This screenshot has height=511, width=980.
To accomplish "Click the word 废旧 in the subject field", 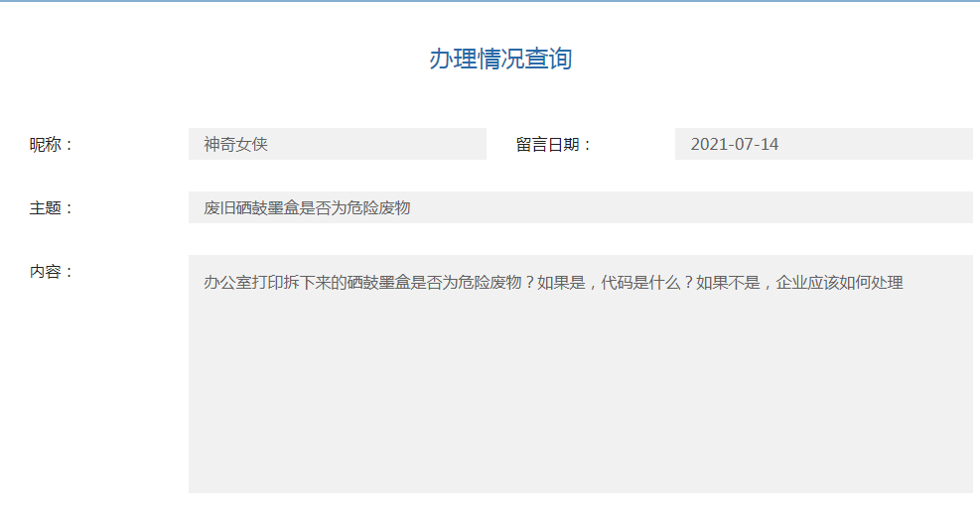I will click(x=219, y=208).
